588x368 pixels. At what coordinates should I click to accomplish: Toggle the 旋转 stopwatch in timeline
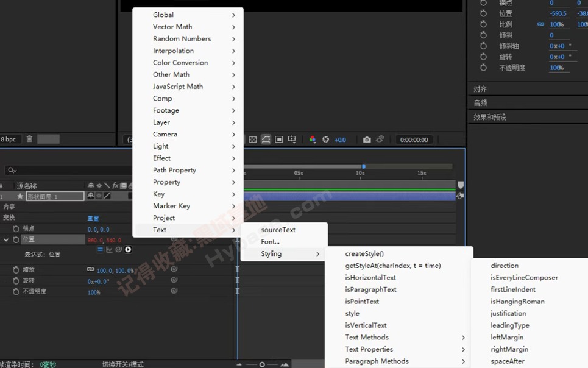coord(16,281)
